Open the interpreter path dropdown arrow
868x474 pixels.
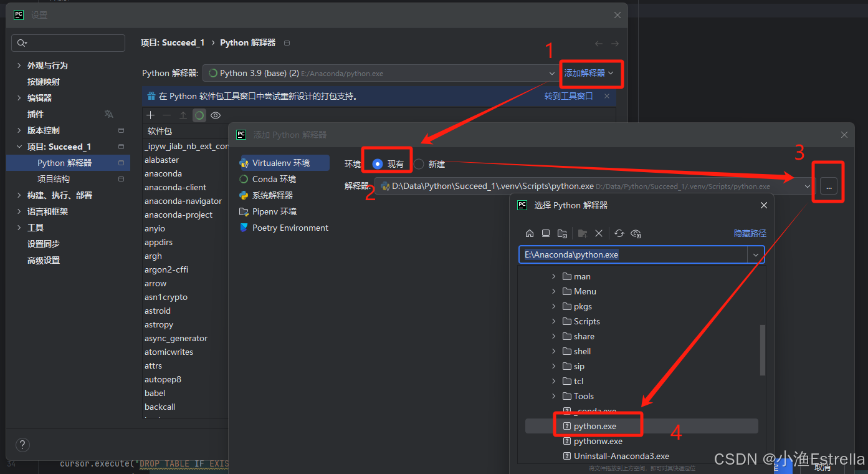pyautogui.click(x=808, y=186)
